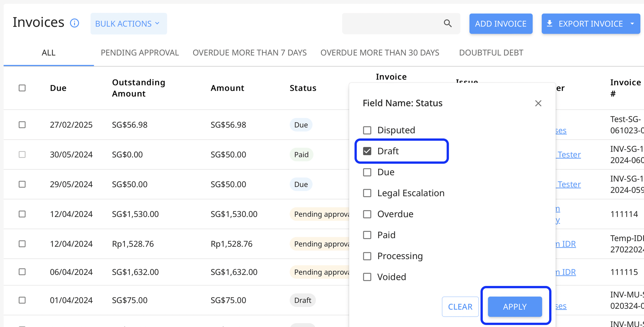
Task: Open the Doubtful Debt tab
Action: coord(491,53)
